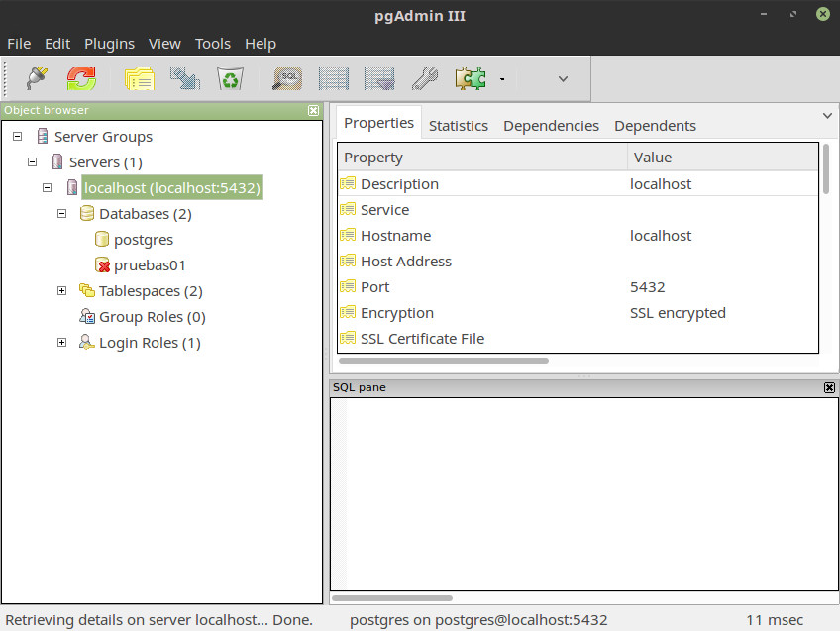The width and height of the screenshot is (840, 631).
Task: Open the filtered data view icon
Action: point(379,78)
